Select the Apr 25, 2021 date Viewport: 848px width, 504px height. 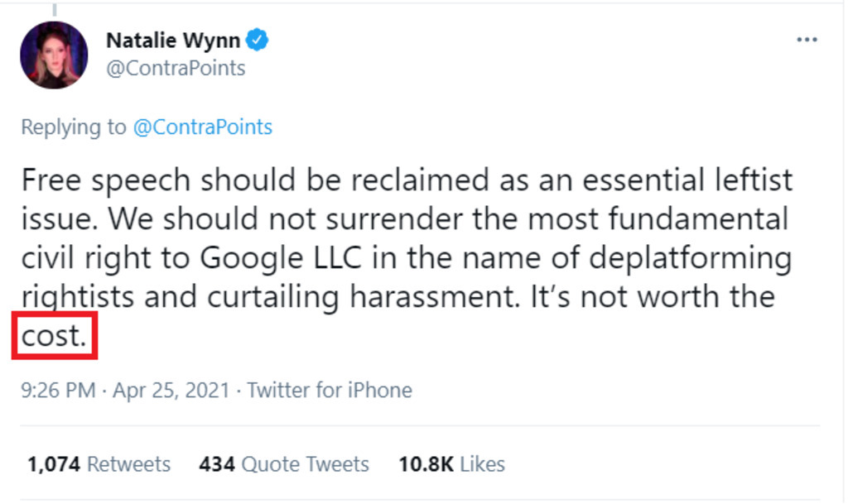coord(171,390)
